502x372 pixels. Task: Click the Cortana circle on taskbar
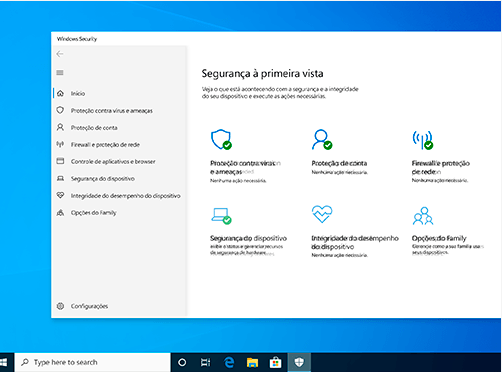click(x=182, y=362)
